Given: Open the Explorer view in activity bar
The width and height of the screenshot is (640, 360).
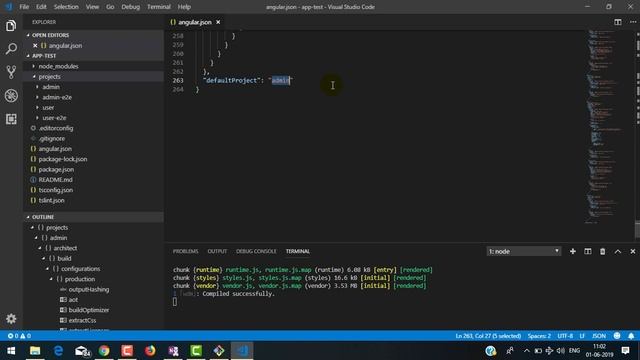Looking at the screenshot, I should coord(11,26).
